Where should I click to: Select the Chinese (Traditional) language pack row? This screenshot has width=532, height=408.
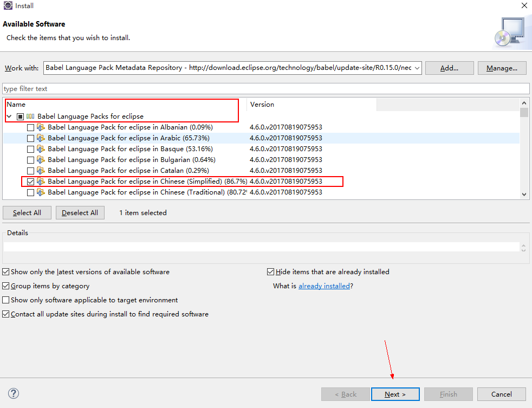point(261,192)
